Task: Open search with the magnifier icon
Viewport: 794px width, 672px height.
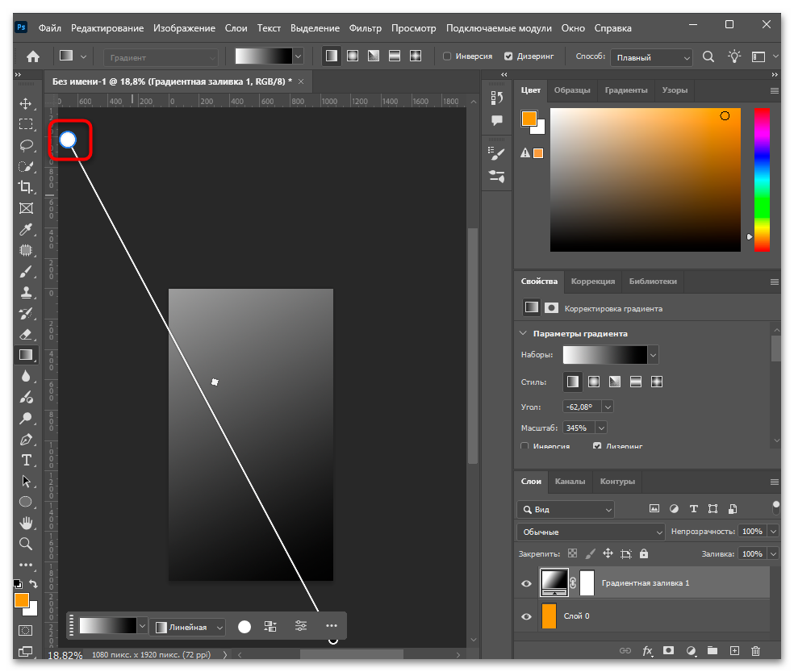Action: tap(708, 56)
